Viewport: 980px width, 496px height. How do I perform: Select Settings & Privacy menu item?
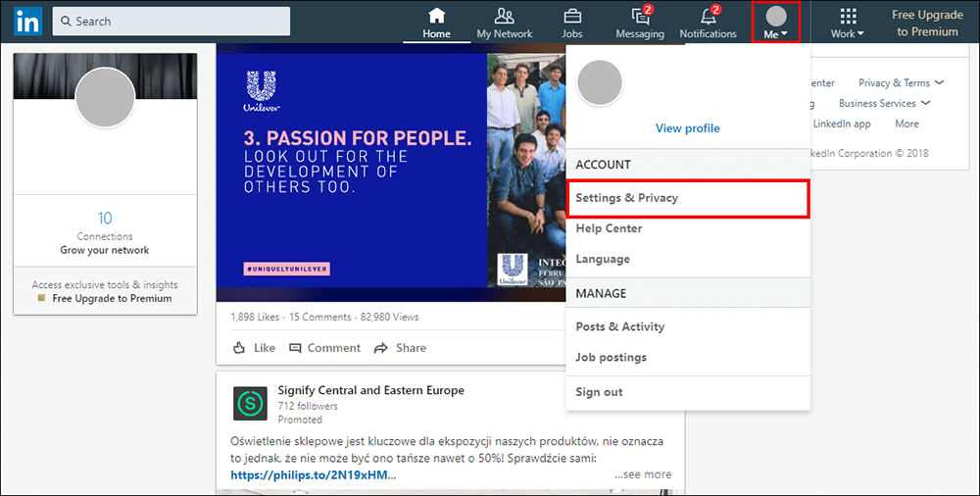tap(688, 198)
